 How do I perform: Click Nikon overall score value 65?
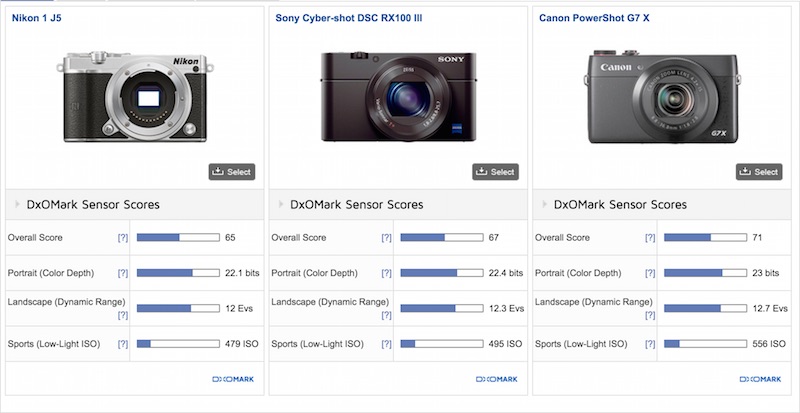[x=230, y=238]
